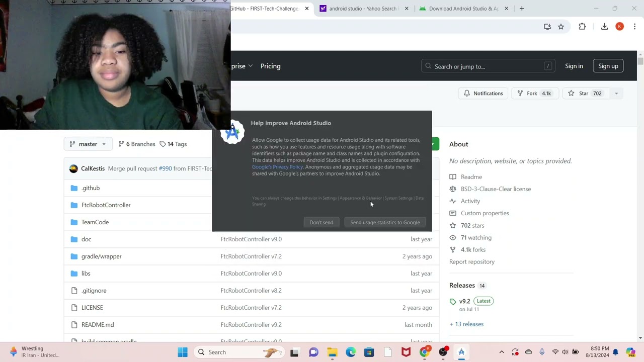View the 14 Tags link
Image resolution: width=644 pixels, height=362 pixels.
pos(173,144)
